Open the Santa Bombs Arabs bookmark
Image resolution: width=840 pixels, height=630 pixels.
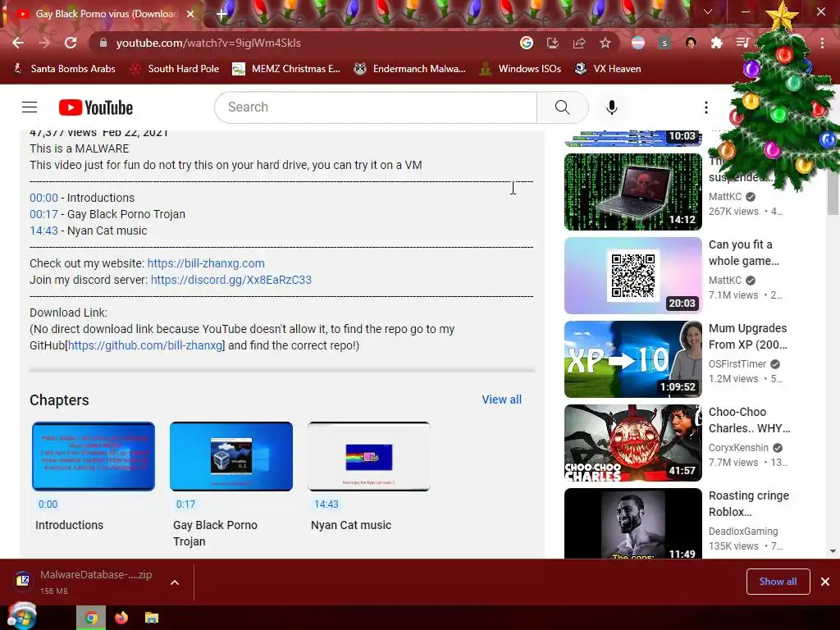click(x=65, y=69)
